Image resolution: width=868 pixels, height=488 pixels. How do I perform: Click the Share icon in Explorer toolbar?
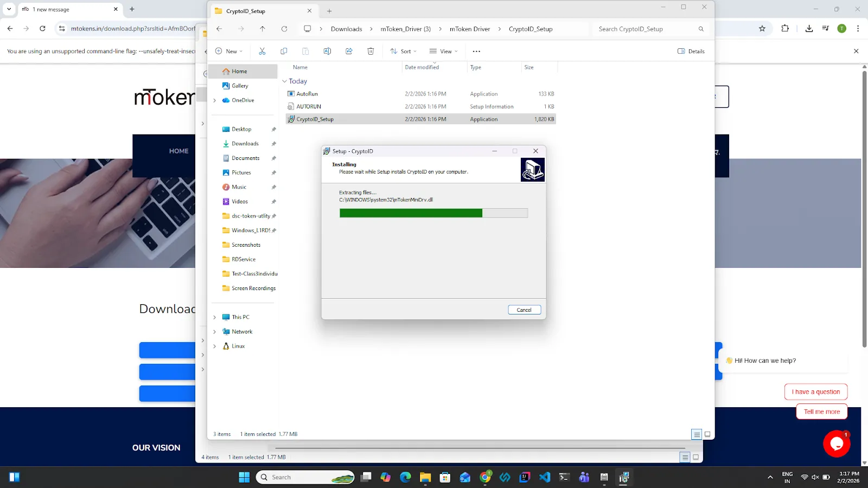click(x=349, y=51)
